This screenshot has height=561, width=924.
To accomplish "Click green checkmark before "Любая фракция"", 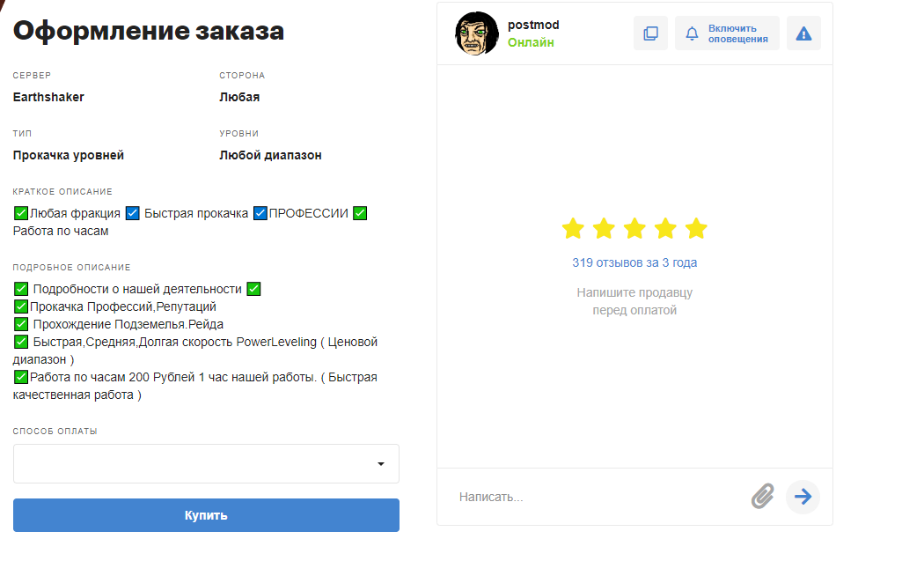I will point(21,213).
